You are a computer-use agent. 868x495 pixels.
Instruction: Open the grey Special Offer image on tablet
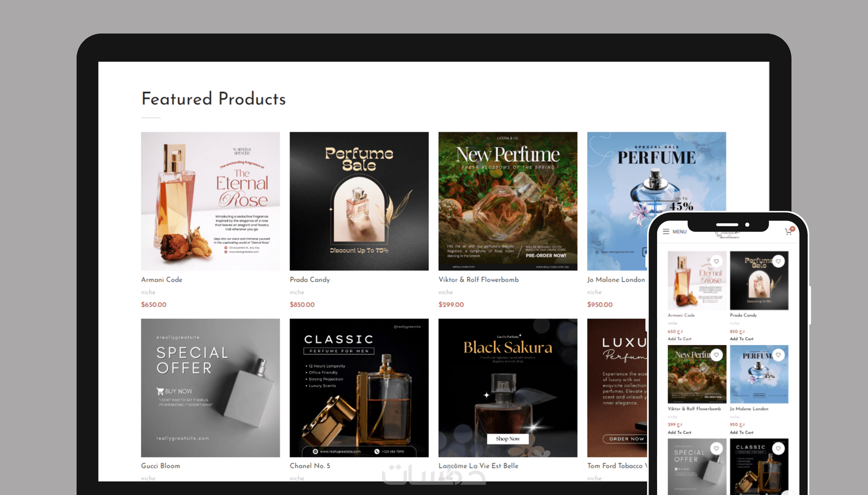click(210, 388)
